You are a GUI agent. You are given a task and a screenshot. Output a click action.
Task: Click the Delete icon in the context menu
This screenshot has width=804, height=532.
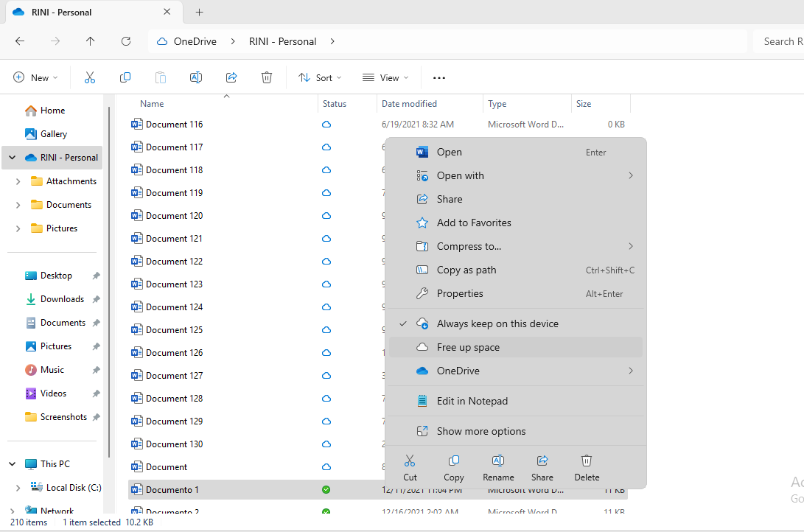587,461
